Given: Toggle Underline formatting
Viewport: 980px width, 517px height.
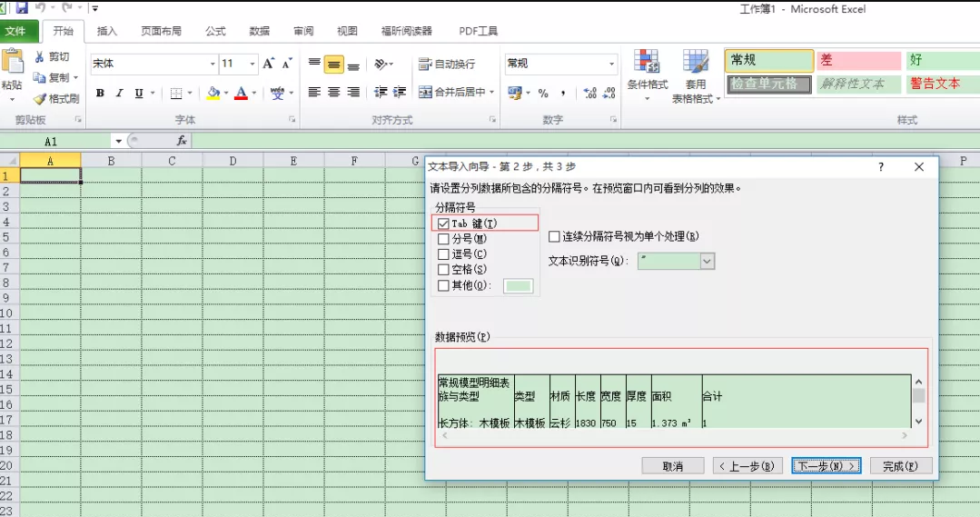Looking at the screenshot, I should (x=139, y=94).
